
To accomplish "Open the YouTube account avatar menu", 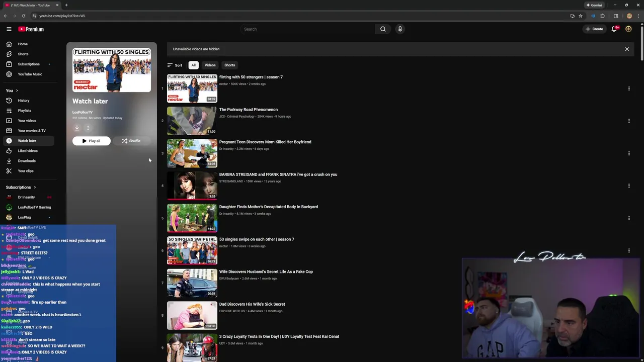I will (628, 29).
